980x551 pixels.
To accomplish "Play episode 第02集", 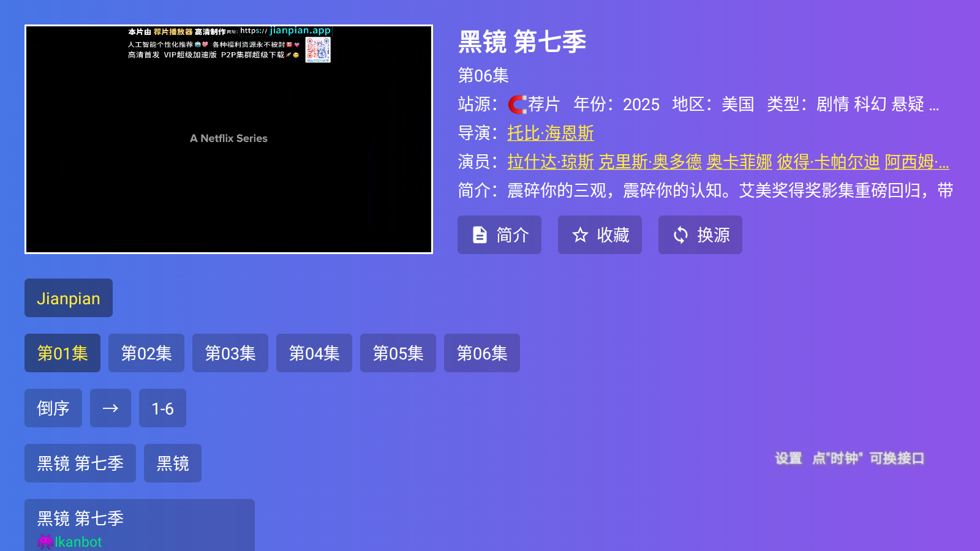I will point(146,353).
